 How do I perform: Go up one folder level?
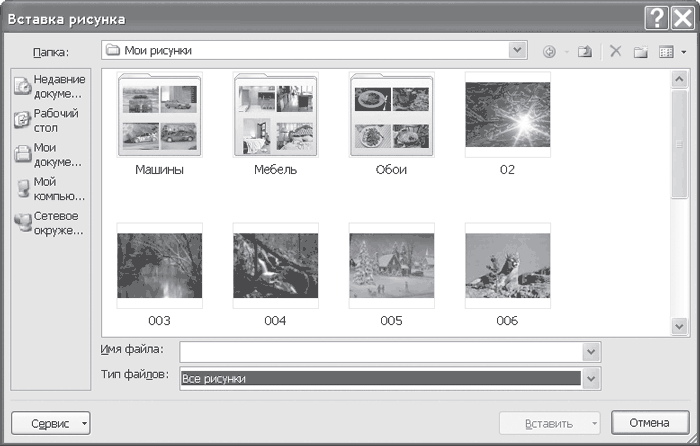coord(584,52)
